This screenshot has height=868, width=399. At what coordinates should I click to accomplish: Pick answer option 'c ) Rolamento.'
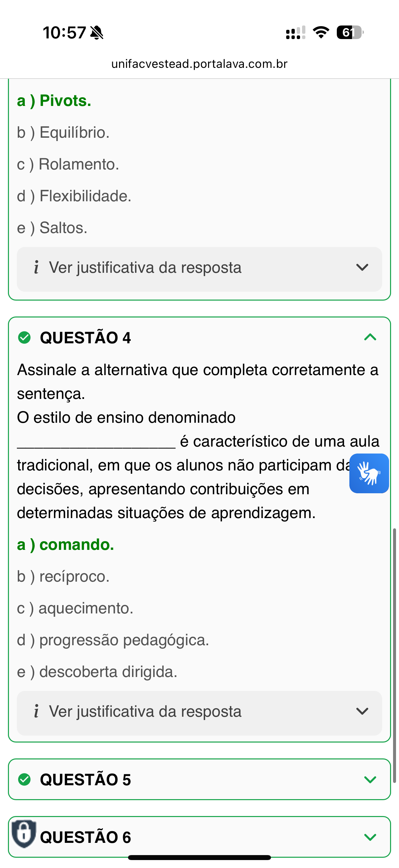(68, 164)
